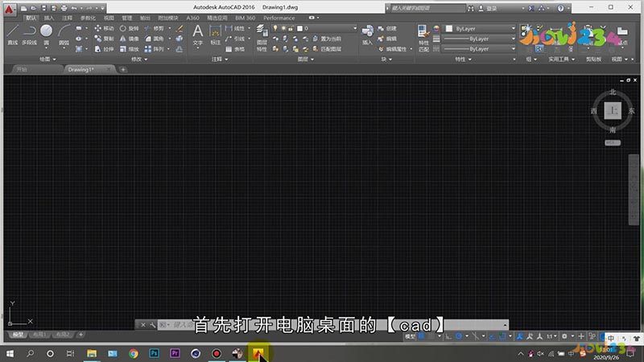Click the Copy (复制) tool
The width and height of the screenshot is (644, 362).
pyautogui.click(x=104, y=39)
